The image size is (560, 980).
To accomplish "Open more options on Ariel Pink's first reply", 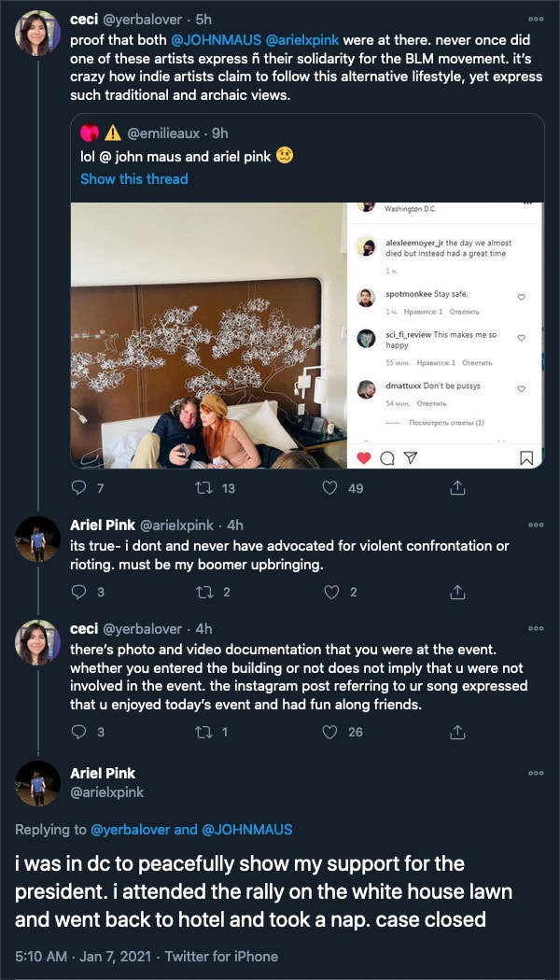I will [536, 525].
